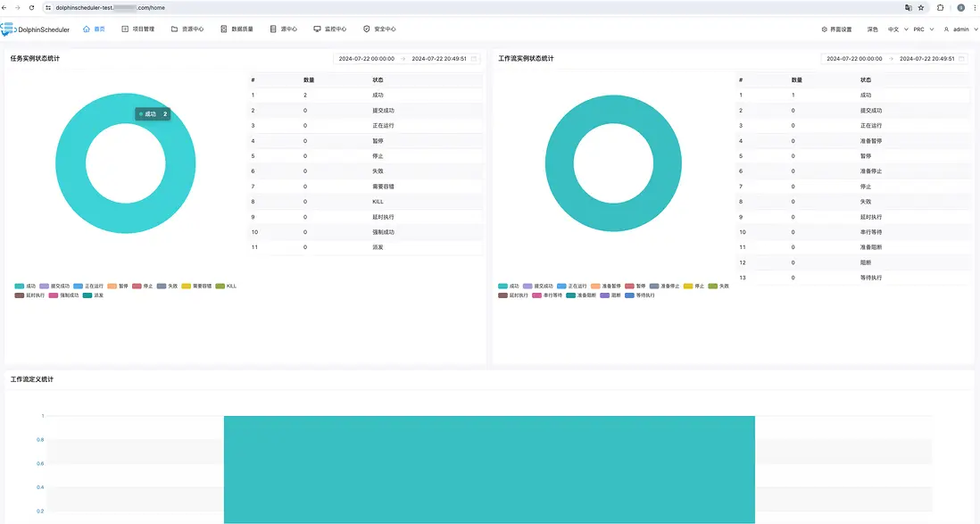This screenshot has height=524, width=980.
Task: Click the 状态 header in workflow status table
Action: click(865, 80)
